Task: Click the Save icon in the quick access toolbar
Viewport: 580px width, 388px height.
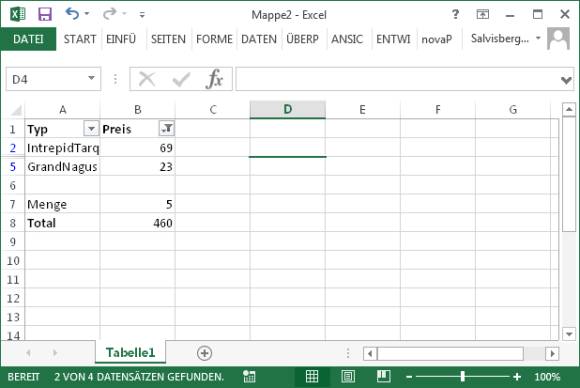Action: [45, 14]
